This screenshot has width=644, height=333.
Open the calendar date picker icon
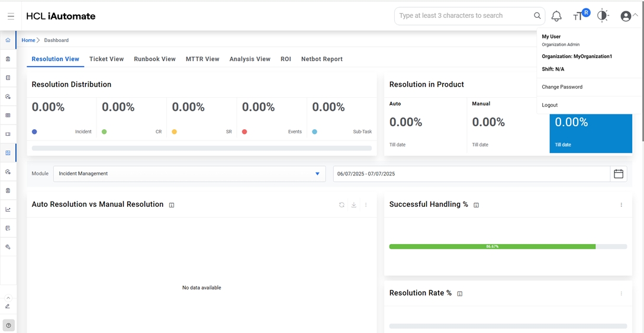pos(619,174)
